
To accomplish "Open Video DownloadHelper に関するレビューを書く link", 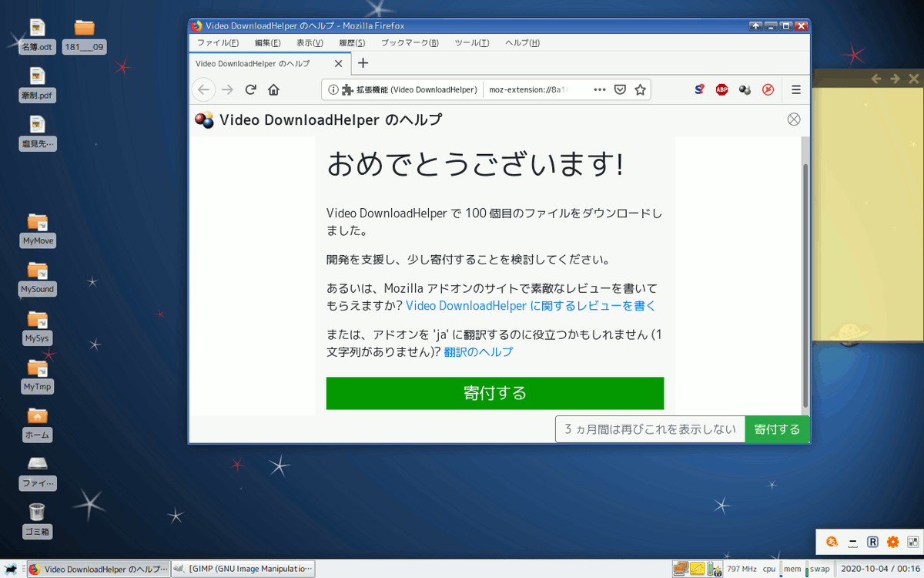I will click(531, 306).
